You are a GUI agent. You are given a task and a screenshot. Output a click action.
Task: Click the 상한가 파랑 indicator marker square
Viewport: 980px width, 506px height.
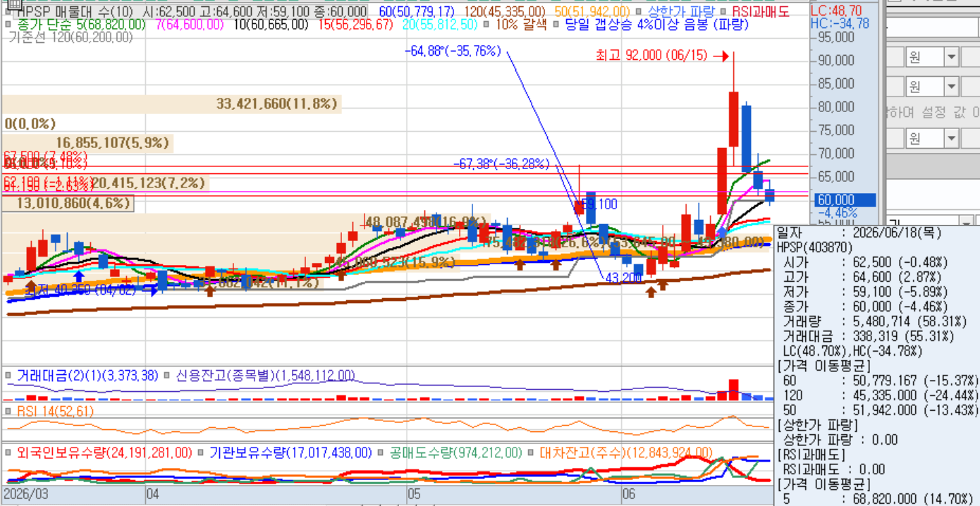[x=639, y=12]
